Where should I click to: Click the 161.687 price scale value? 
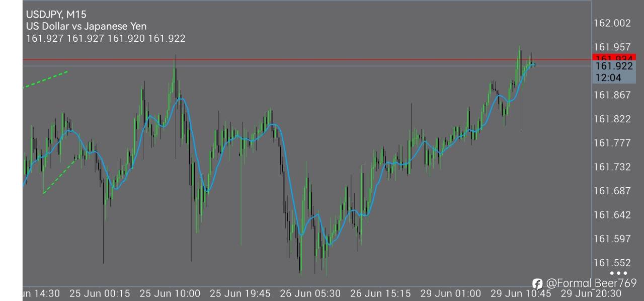tap(612, 191)
